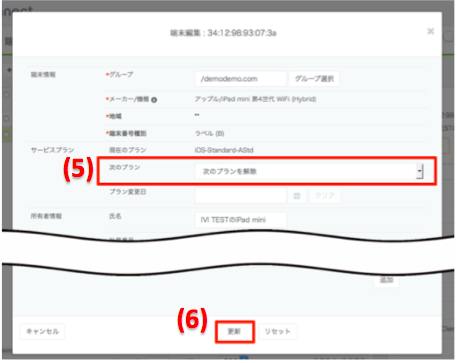Select the ラベル (B) value text
This screenshot has height=363, width=457.
pos(209,133)
